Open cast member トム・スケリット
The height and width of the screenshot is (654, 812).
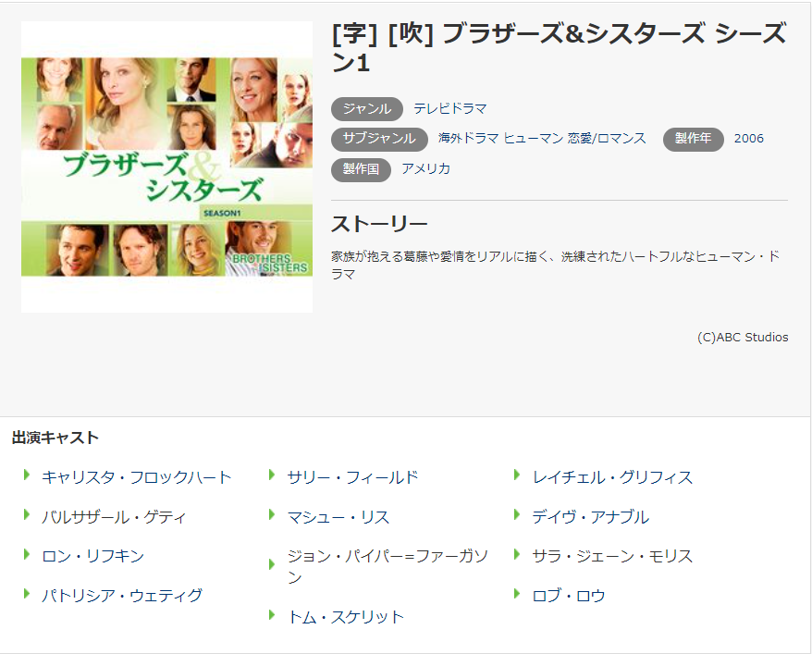(345, 617)
